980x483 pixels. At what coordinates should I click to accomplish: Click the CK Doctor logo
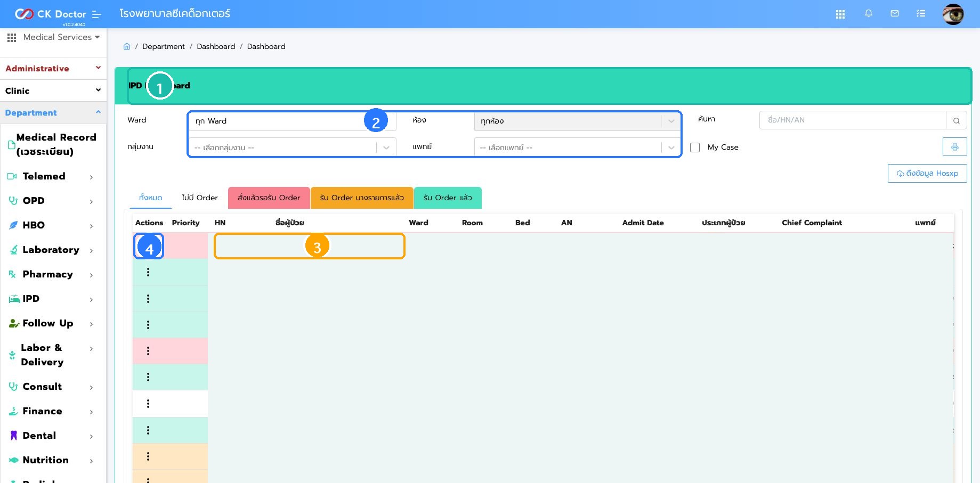(x=50, y=14)
